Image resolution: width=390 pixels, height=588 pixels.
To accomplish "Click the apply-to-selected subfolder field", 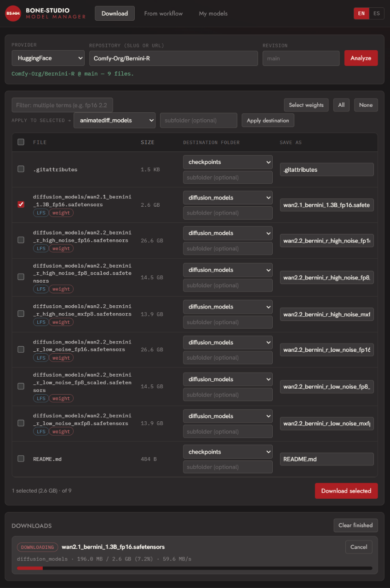I will [x=199, y=120].
